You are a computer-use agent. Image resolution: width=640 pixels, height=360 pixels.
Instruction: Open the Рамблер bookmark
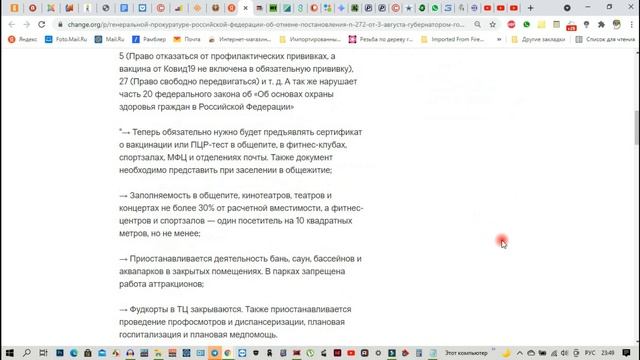pyautogui.click(x=149, y=39)
